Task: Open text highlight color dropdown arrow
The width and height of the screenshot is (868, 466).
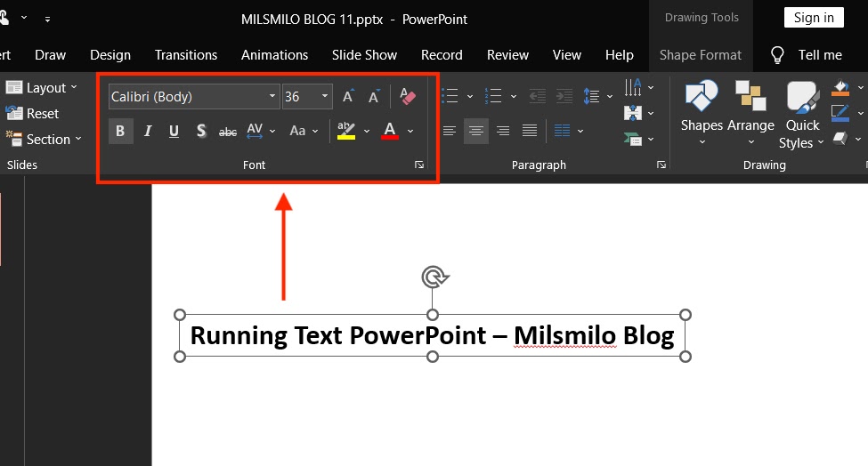Action: point(367,131)
